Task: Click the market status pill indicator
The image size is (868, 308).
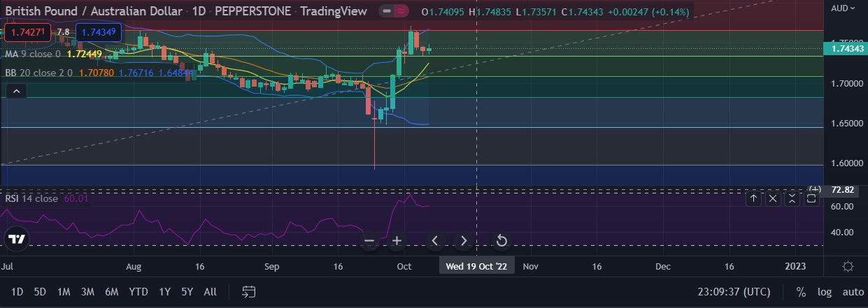Action: [x=395, y=12]
